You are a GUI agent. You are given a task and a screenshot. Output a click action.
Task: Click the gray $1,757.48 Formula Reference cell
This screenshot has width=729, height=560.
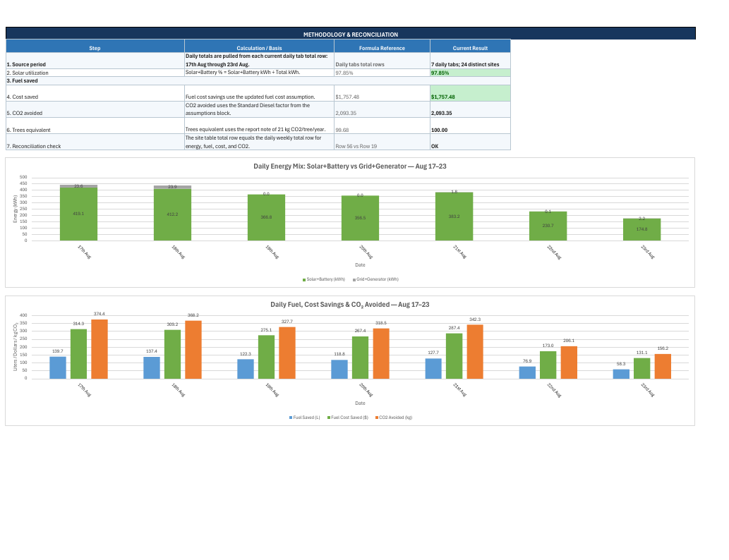point(382,93)
